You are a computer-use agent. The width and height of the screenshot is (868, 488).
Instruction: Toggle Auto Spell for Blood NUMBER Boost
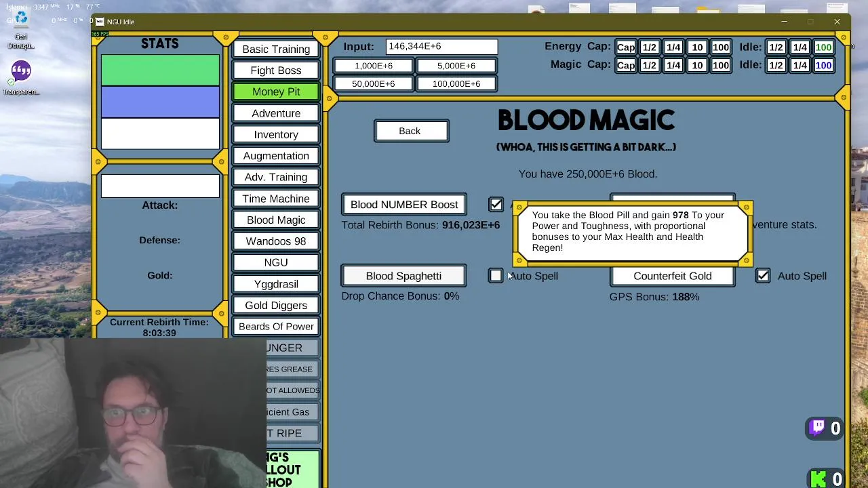pos(496,204)
